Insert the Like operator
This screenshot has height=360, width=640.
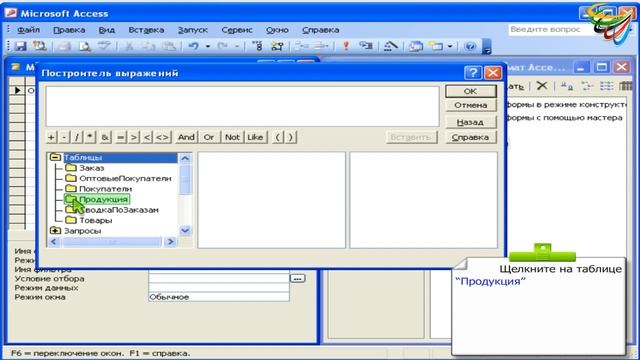(255, 137)
